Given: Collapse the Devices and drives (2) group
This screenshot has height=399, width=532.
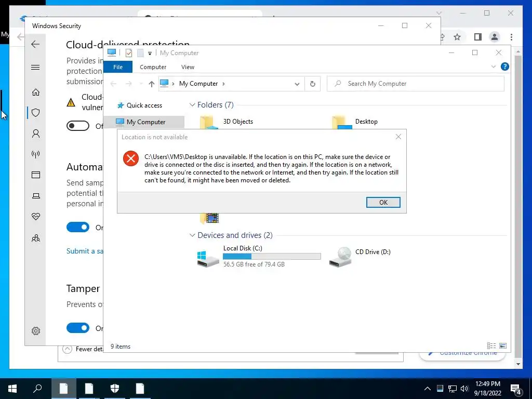Looking at the screenshot, I should click(192, 235).
